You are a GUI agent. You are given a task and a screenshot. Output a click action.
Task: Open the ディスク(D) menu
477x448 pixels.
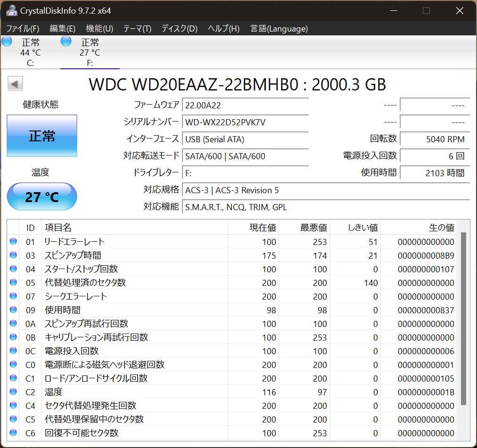(x=180, y=29)
